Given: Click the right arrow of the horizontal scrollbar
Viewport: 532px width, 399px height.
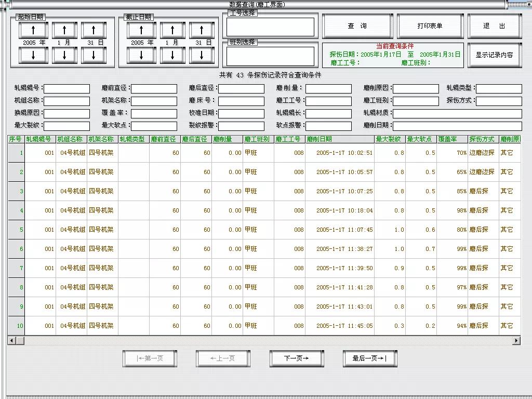Looking at the screenshot, I should 516,341.
